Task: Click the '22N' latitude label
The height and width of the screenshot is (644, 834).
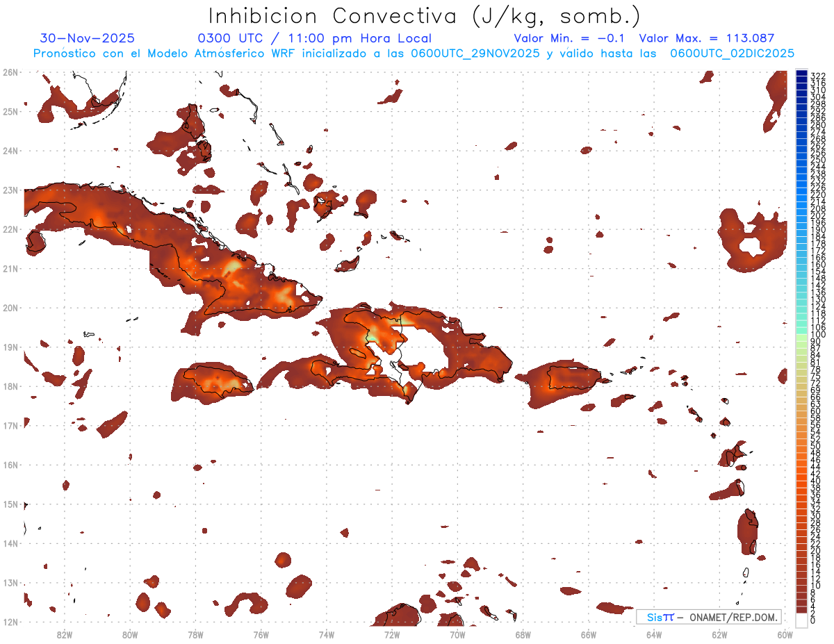Action: click(x=10, y=229)
